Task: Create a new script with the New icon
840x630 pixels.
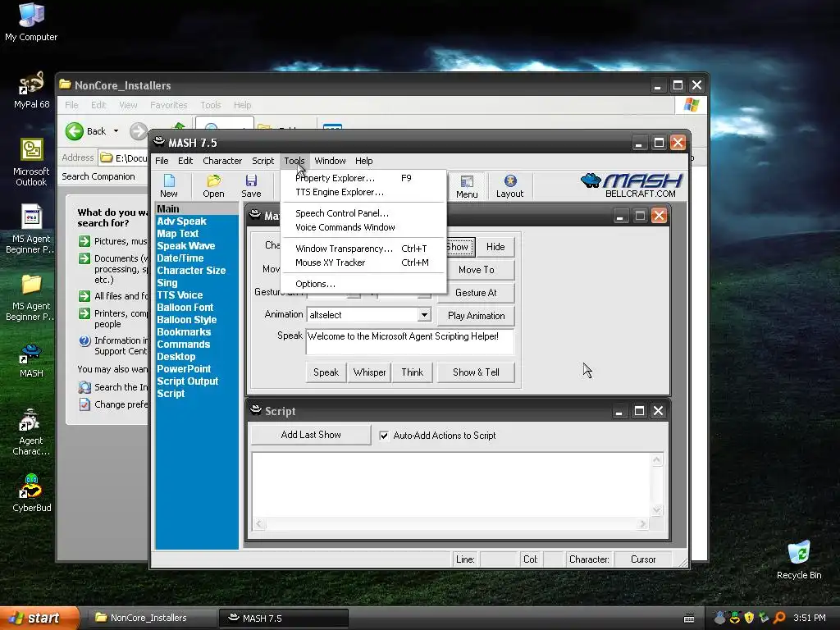Action: 169,186
